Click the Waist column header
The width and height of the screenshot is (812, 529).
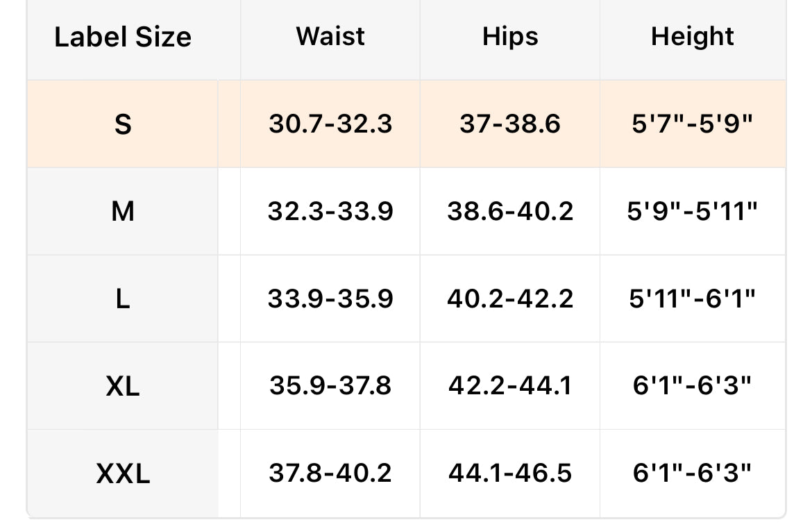click(330, 37)
